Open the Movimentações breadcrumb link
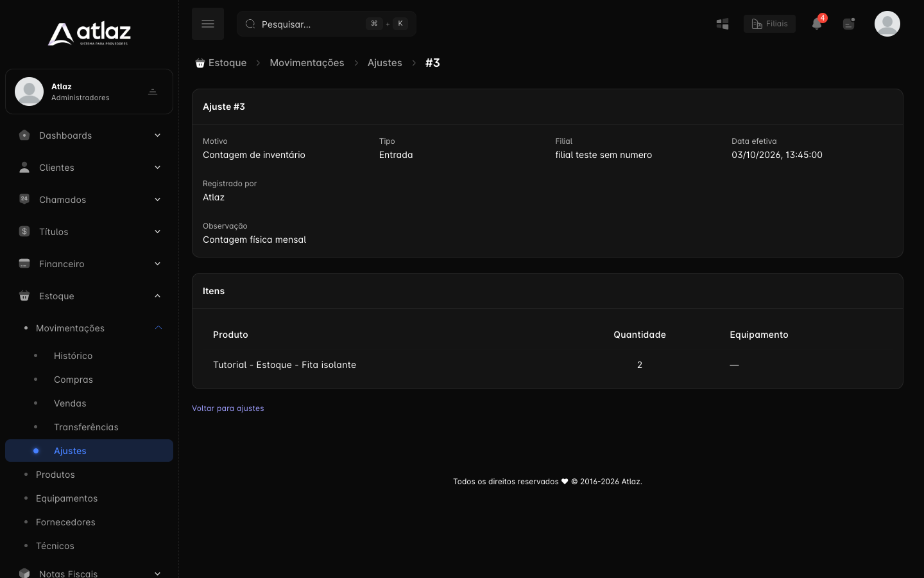The height and width of the screenshot is (578, 924). pyautogui.click(x=307, y=63)
